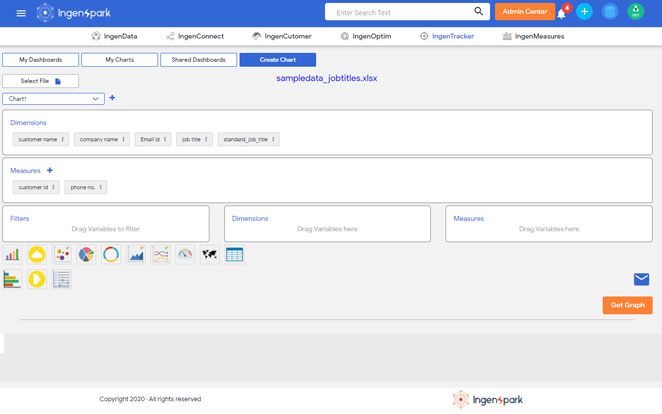Go to IngenTracker module
This screenshot has height=414, width=662.
(447, 36)
